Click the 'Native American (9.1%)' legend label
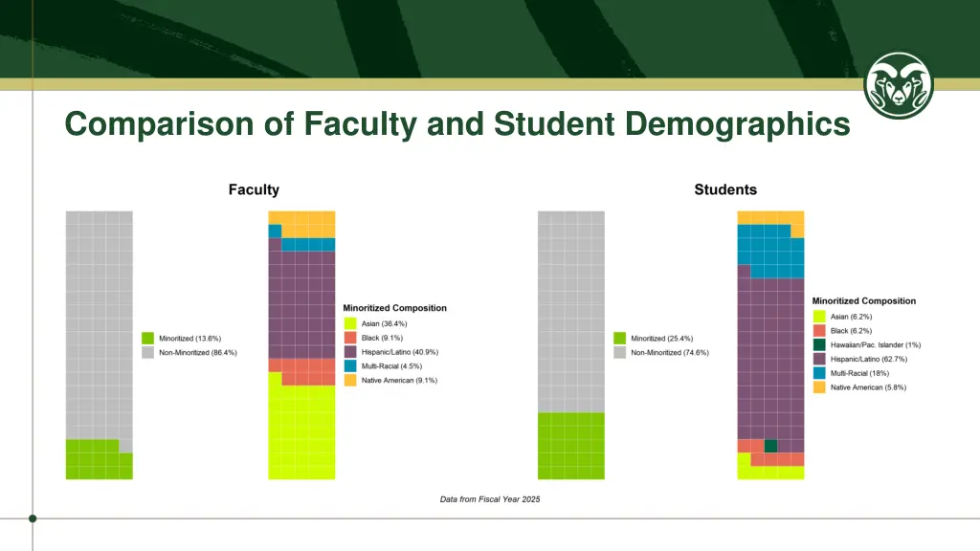The width and height of the screenshot is (980, 551). click(399, 381)
